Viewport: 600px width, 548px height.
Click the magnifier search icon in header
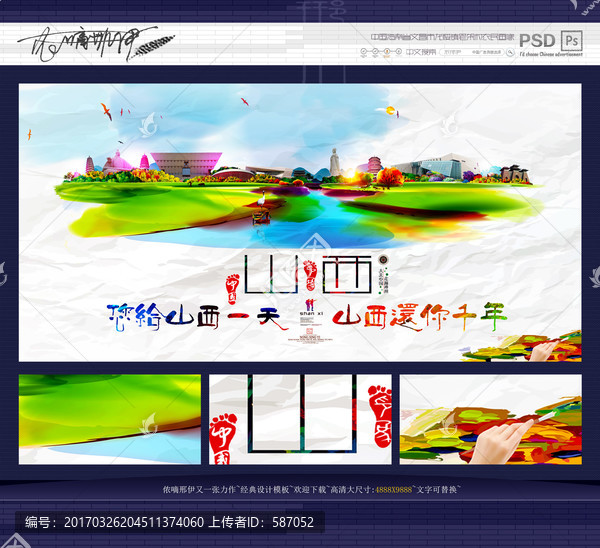pyautogui.click(x=510, y=52)
